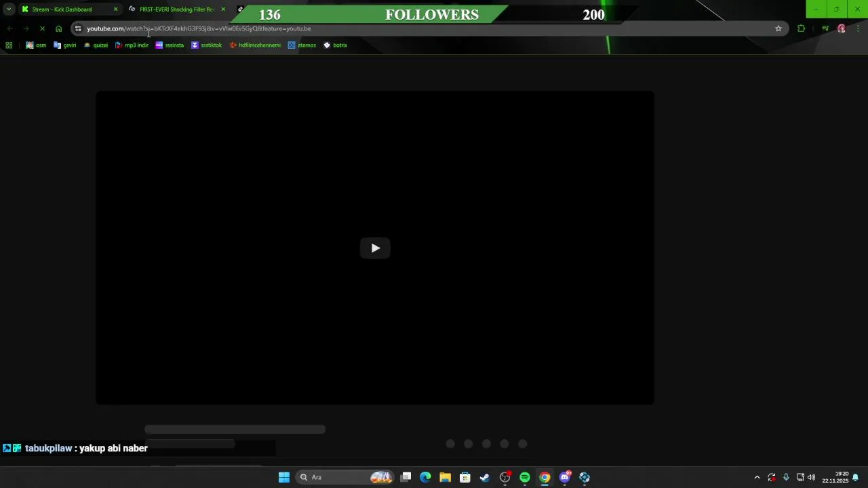This screenshot has height=488, width=868.
Task: Switch to FIRST-EVER! Shocking Filler tab
Action: [177, 9]
